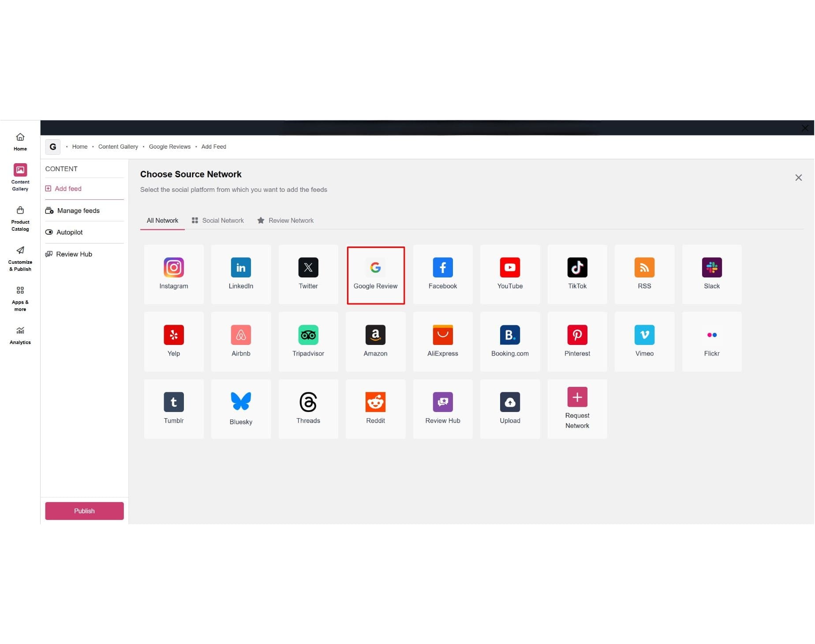The image size is (815, 644).
Task: Click the Home breadcrumb link
Action: tap(80, 147)
